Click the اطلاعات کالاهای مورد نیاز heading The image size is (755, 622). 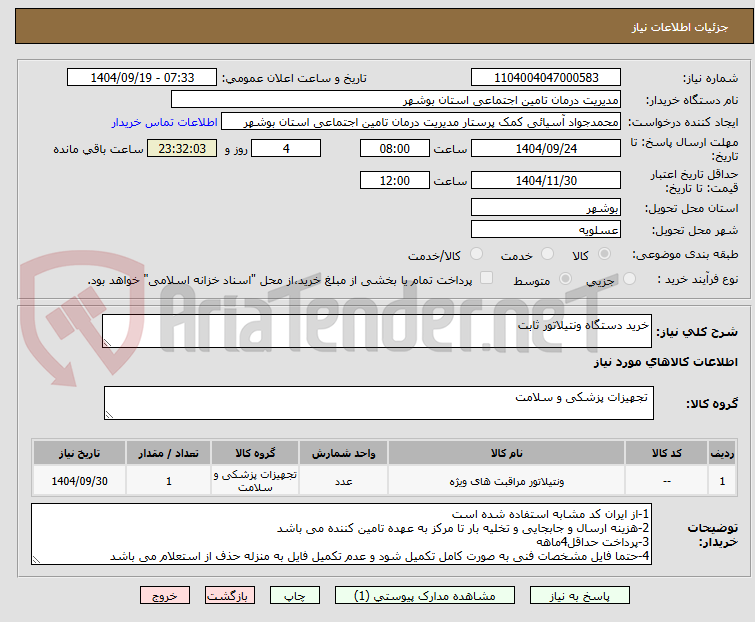(665, 362)
